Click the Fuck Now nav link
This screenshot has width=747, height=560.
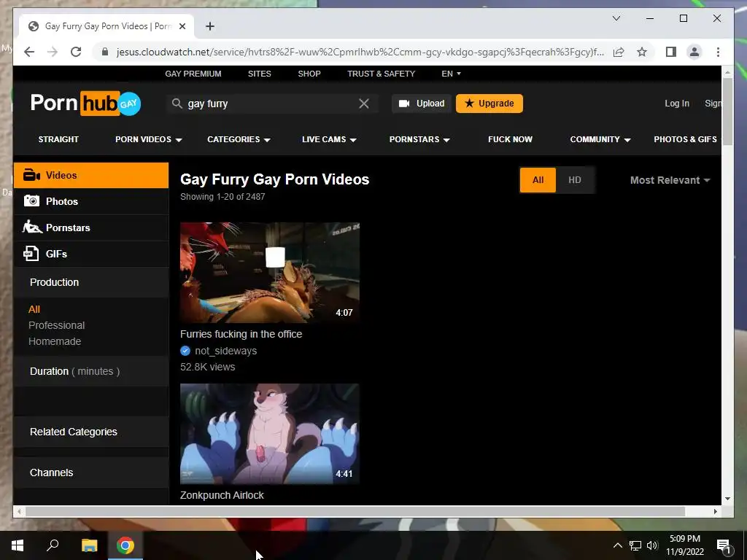510,139
